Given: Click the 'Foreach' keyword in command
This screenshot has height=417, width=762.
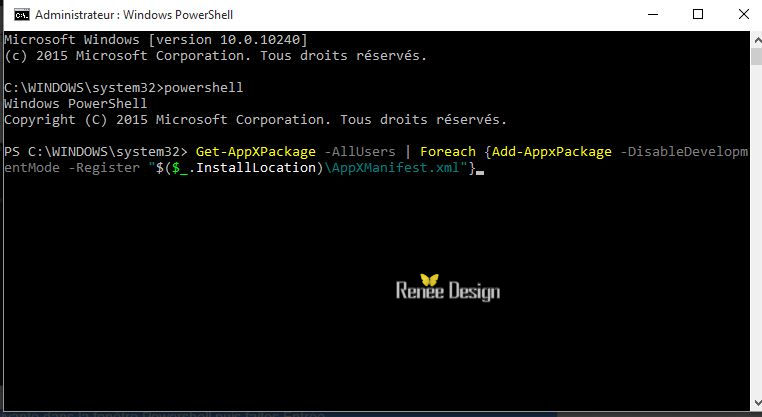Looking at the screenshot, I should [448, 152].
